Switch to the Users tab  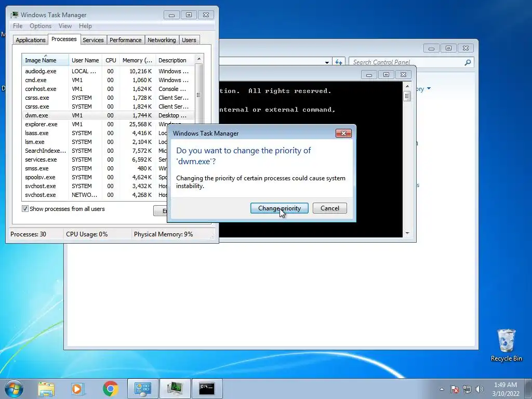click(189, 40)
